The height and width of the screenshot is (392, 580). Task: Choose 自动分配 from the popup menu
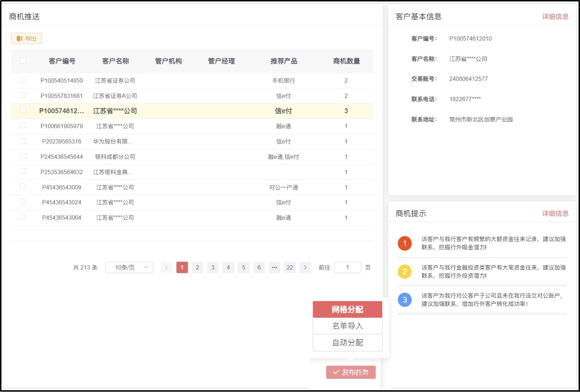pos(348,343)
